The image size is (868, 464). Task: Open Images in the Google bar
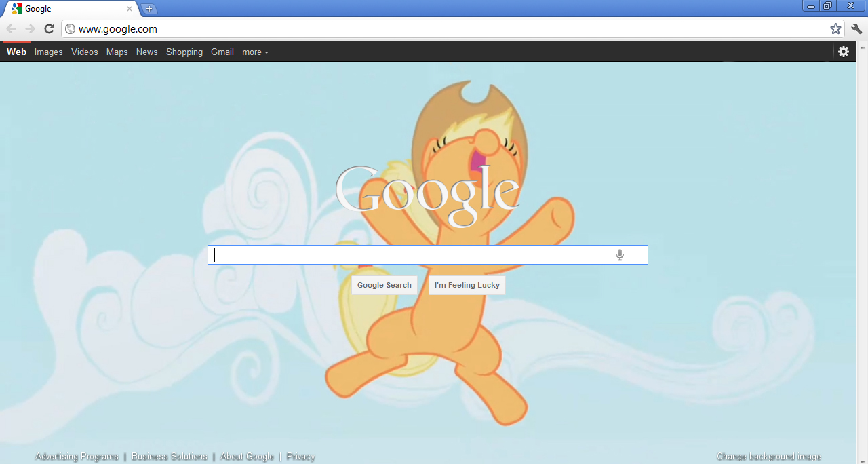coord(49,52)
